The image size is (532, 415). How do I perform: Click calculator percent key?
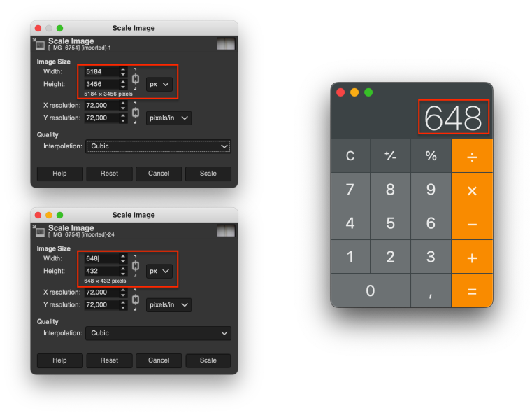[431, 156]
